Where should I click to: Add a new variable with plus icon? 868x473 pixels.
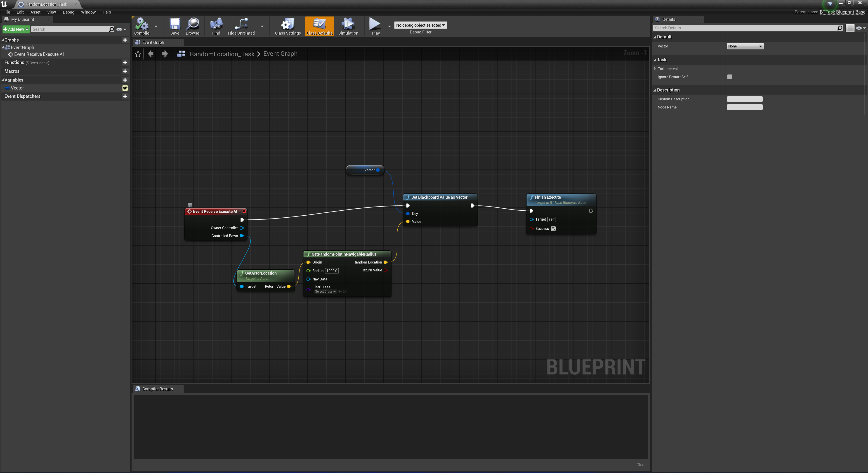coord(125,80)
